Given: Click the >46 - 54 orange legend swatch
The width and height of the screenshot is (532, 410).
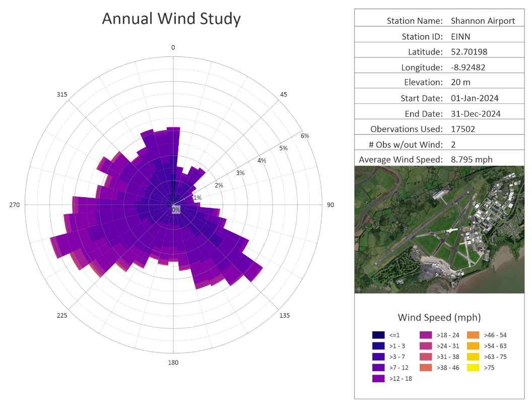Looking at the screenshot, I should (x=473, y=335).
